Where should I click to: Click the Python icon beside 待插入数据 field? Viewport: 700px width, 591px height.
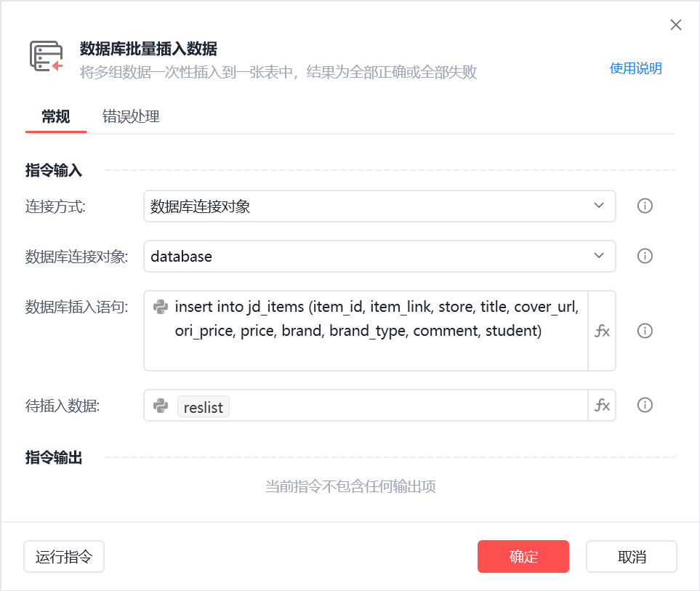pos(161,406)
